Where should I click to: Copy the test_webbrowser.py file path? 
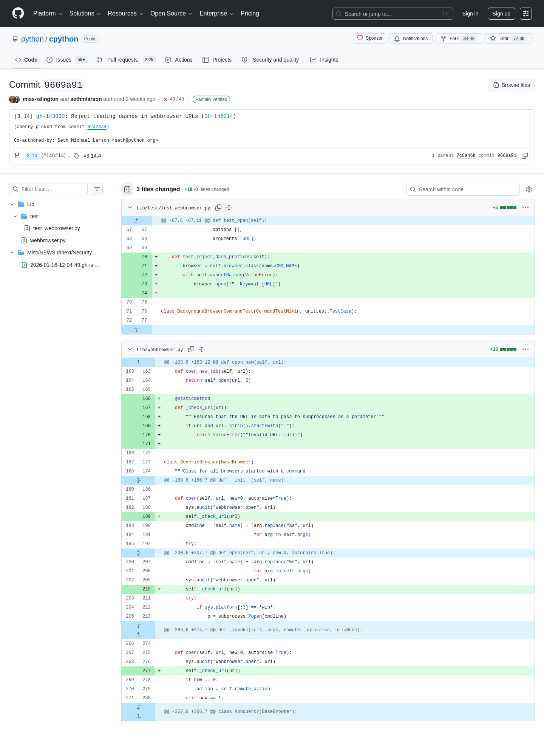click(218, 208)
